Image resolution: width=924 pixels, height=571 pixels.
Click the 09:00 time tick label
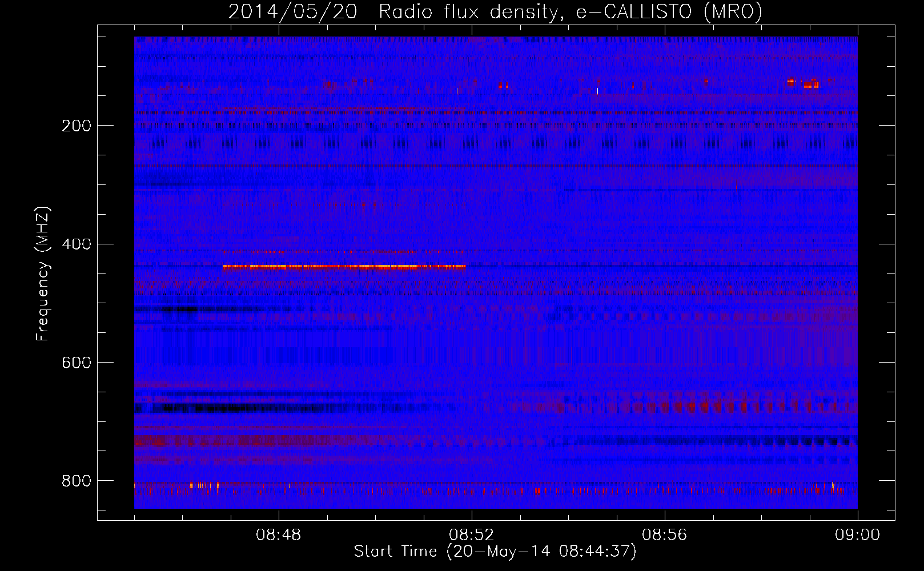pyautogui.click(x=858, y=535)
